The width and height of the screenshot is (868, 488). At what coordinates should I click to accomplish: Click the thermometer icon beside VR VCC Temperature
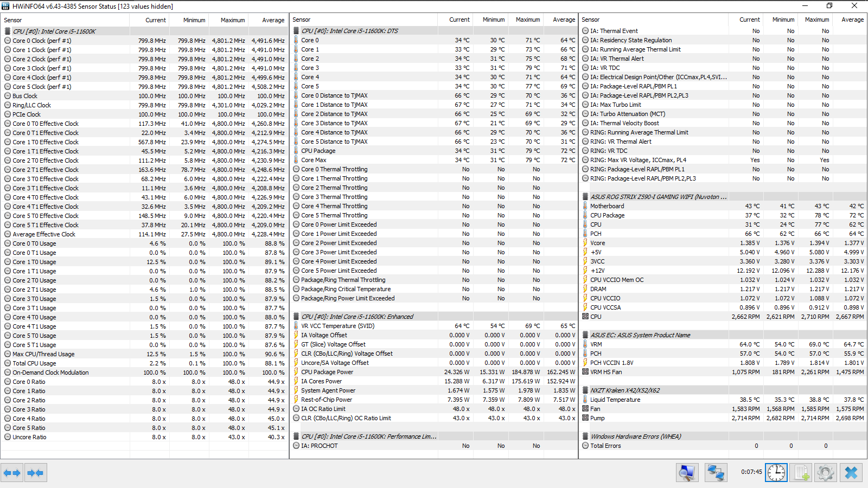[296, 326]
